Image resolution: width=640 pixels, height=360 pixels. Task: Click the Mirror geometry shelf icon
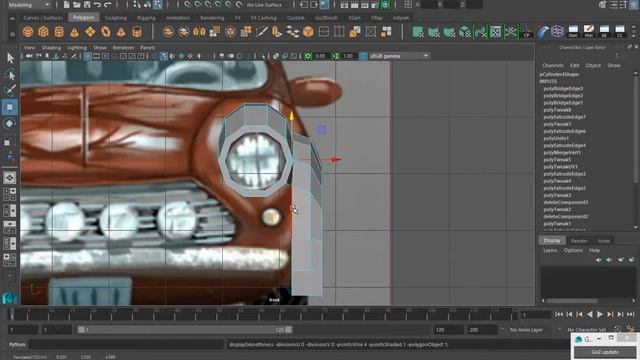199,31
